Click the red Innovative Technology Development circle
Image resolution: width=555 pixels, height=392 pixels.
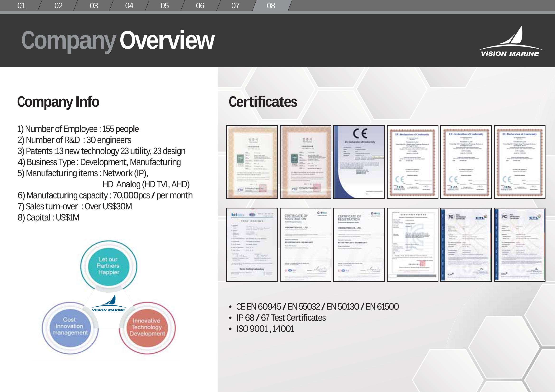pyautogui.click(x=147, y=327)
